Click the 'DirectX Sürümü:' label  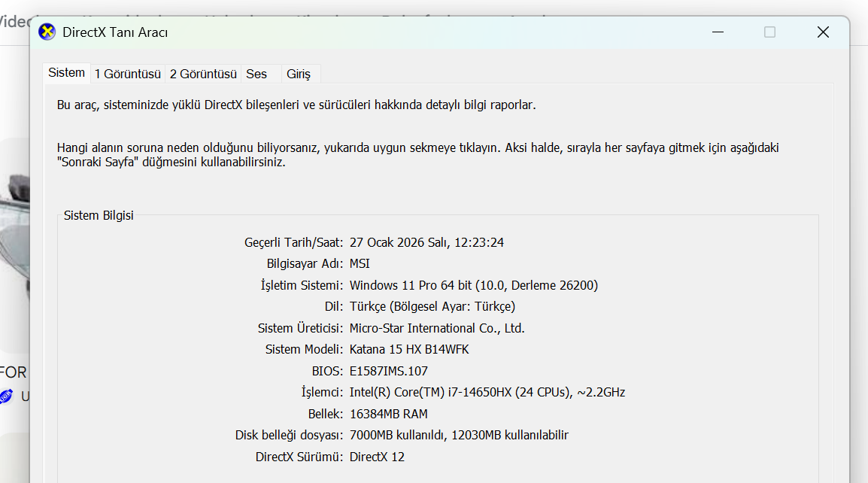tap(299, 457)
